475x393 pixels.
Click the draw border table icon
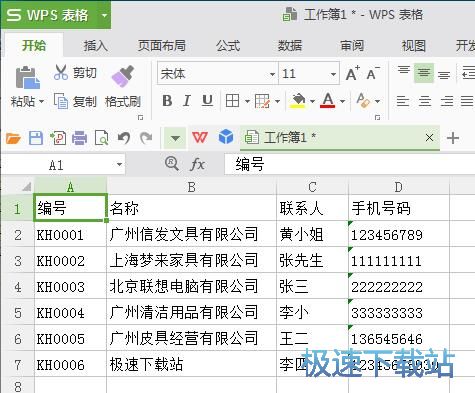pos(262,101)
